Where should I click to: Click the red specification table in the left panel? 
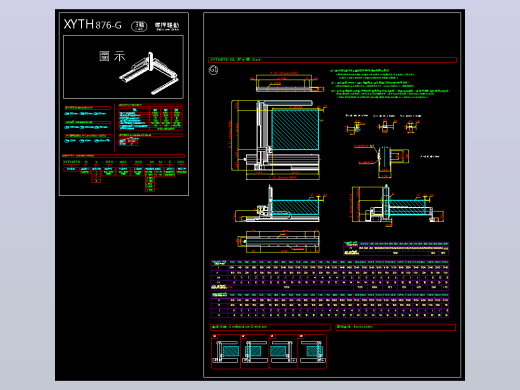[150, 119]
